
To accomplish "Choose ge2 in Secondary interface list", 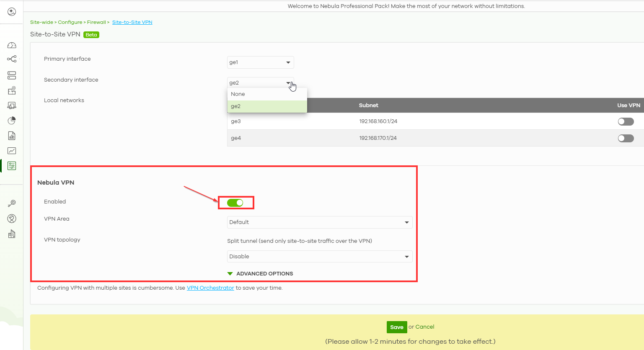I will 267,106.
